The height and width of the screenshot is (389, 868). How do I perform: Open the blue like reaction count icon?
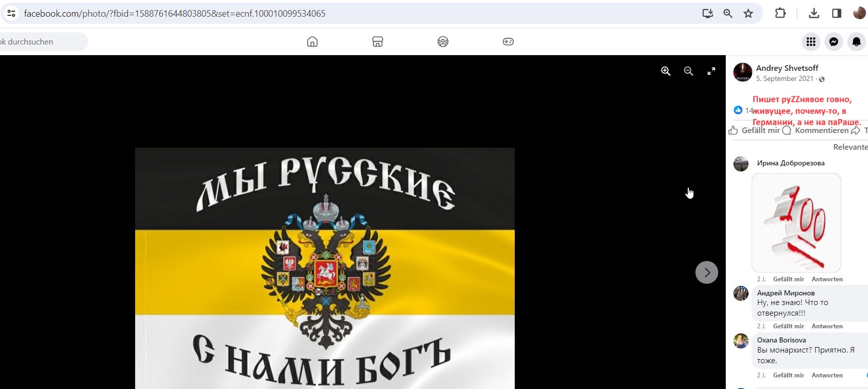point(738,110)
